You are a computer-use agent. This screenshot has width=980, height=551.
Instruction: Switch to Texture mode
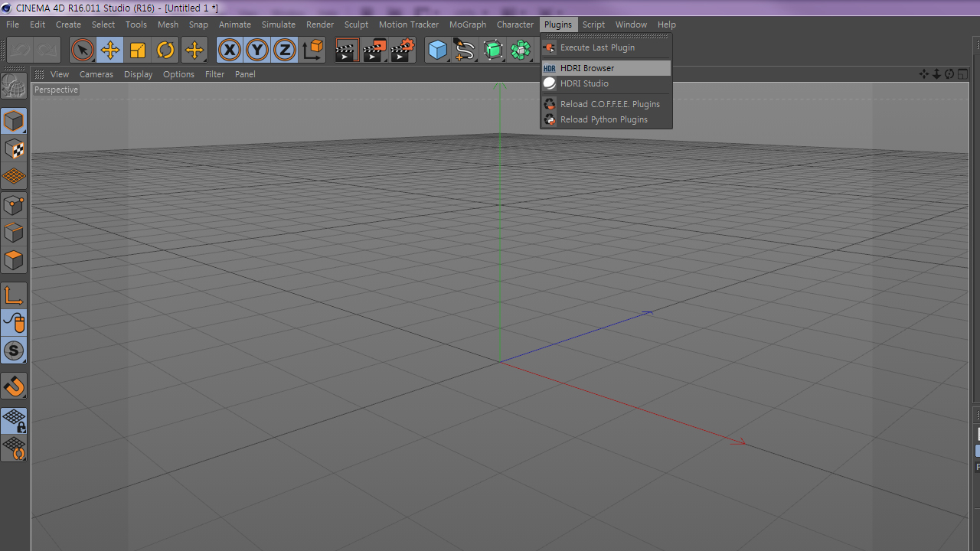click(14, 148)
